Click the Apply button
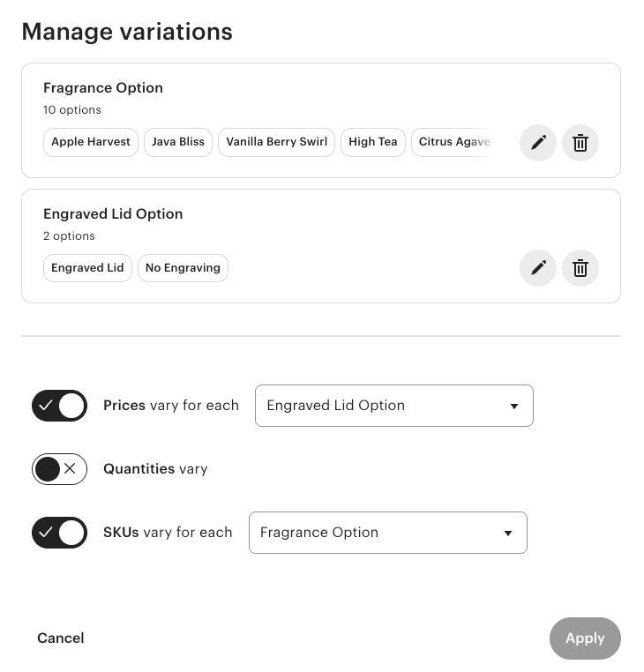The image size is (644, 672). (x=585, y=638)
